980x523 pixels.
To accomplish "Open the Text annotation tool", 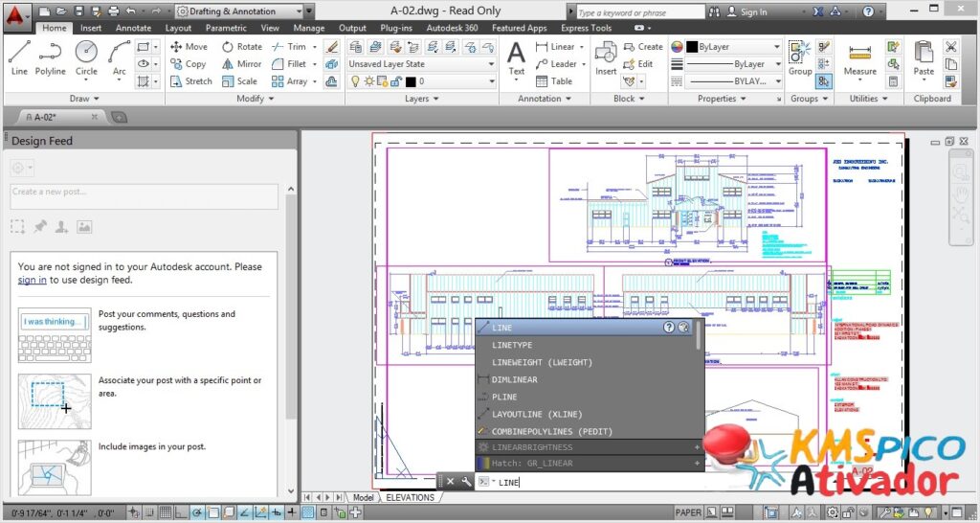I will tap(516, 58).
